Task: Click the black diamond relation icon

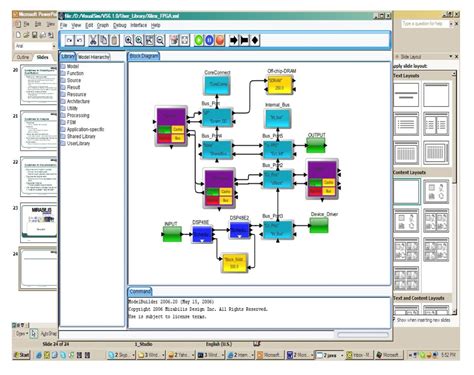Action: (x=255, y=40)
